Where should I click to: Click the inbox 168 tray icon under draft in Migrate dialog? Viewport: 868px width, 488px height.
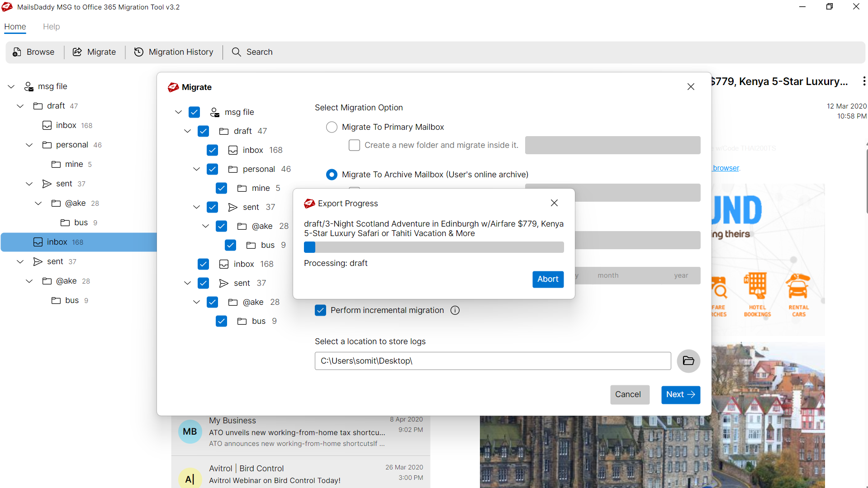[x=233, y=150]
